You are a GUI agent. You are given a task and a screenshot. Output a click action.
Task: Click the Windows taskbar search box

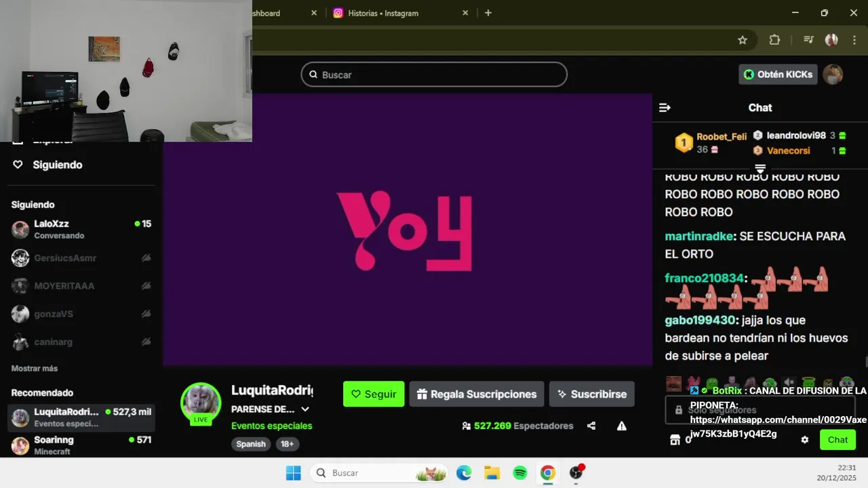[379, 473]
